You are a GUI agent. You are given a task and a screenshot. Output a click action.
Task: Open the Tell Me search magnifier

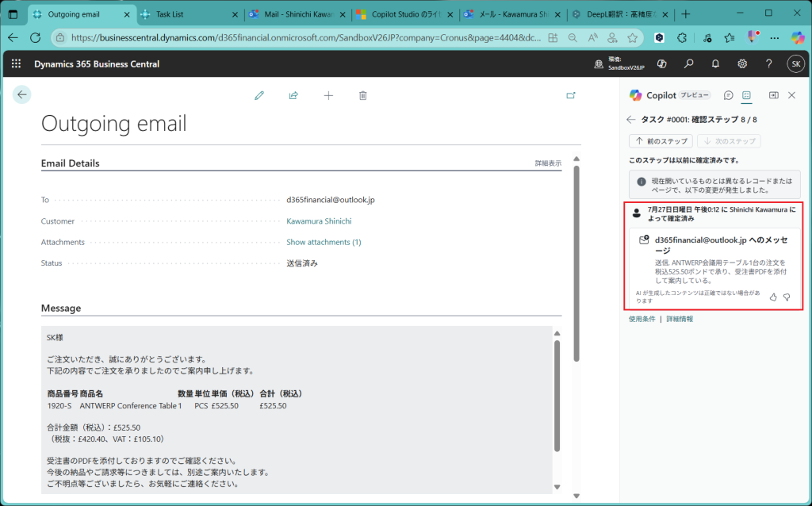click(x=688, y=63)
